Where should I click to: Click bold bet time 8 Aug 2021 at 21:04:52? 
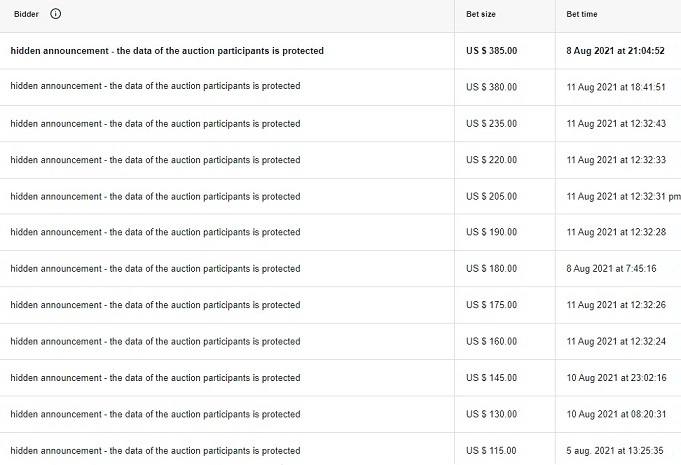coord(615,51)
